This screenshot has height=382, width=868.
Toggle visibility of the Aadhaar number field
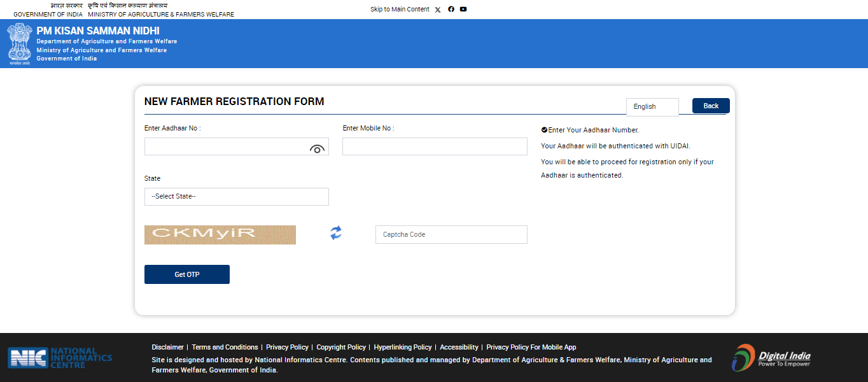coord(317,148)
